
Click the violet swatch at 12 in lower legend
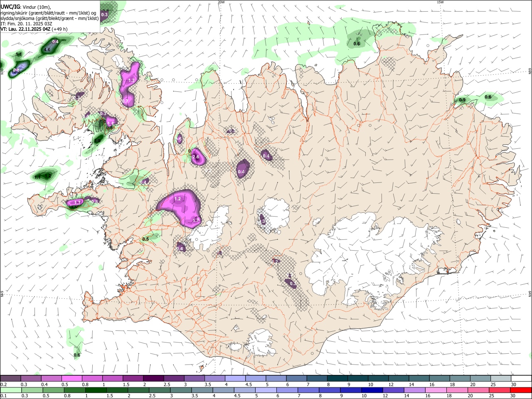(x=393, y=390)
